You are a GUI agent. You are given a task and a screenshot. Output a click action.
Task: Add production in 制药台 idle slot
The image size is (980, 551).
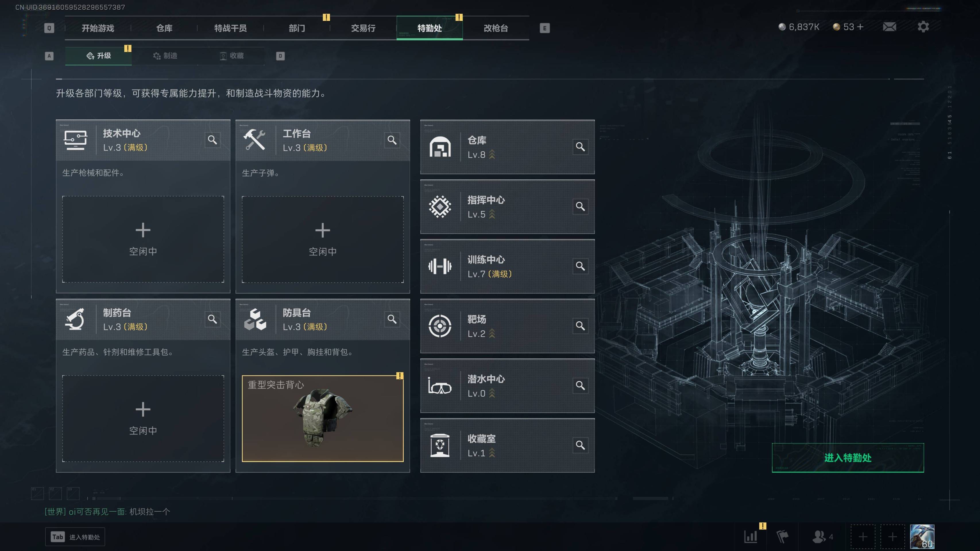pos(143,419)
